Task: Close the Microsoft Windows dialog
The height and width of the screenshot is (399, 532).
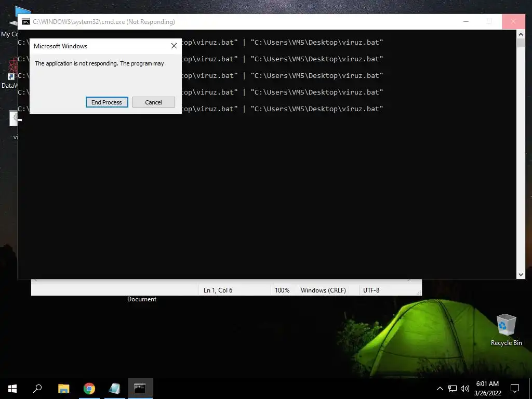Action: [x=174, y=46]
